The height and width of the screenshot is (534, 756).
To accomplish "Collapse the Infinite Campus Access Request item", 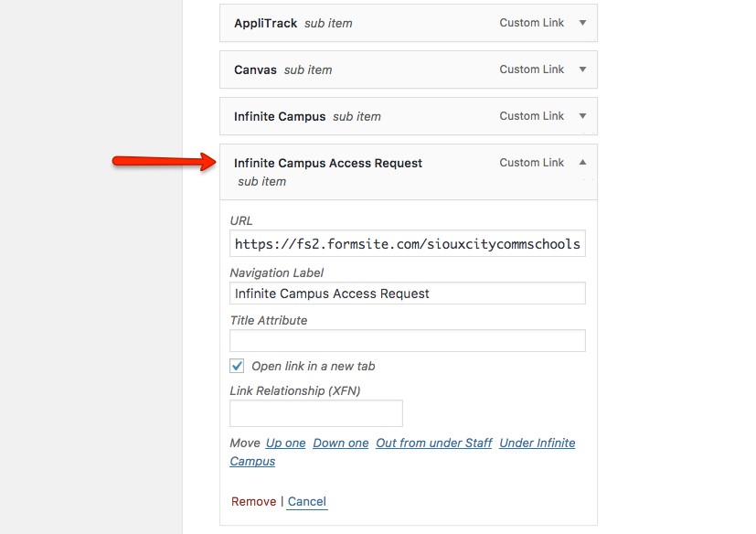I will tap(582, 162).
